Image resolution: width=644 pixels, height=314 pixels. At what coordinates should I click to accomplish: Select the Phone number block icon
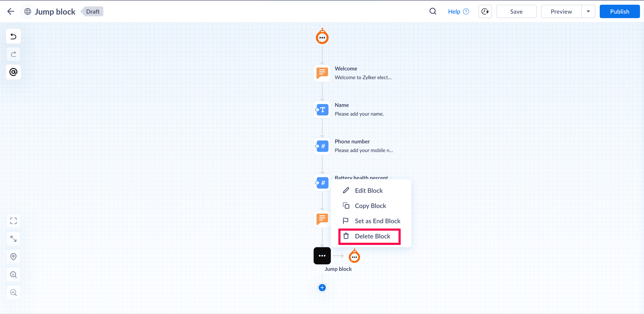point(322,146)
